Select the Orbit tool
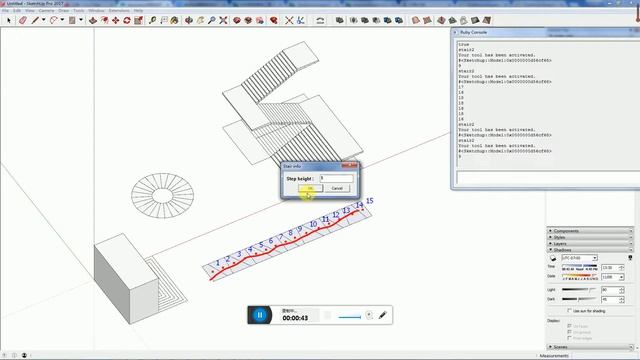Viewport: 640px width, 360px height. (189, 20)
